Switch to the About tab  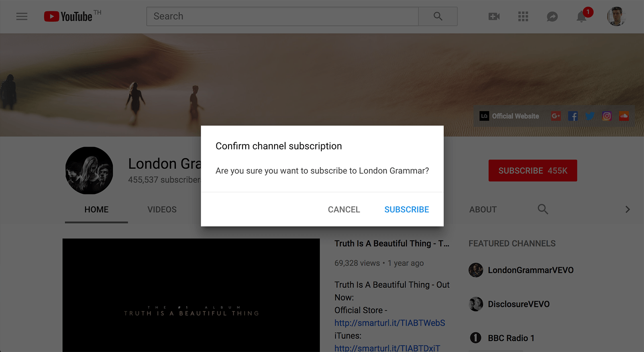(x=483, y=210)
